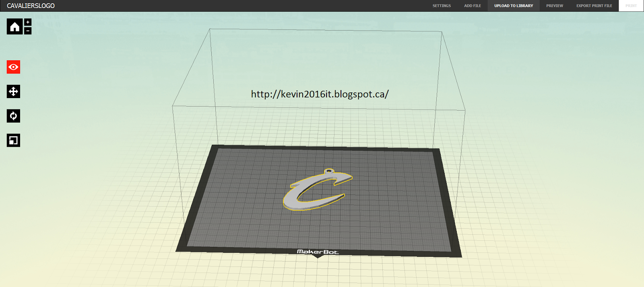Image resolution: width=644 pixels, height=287 pixels.
Task: Click the CAVALIERSLOGO file title
Action: pos(31,6)
